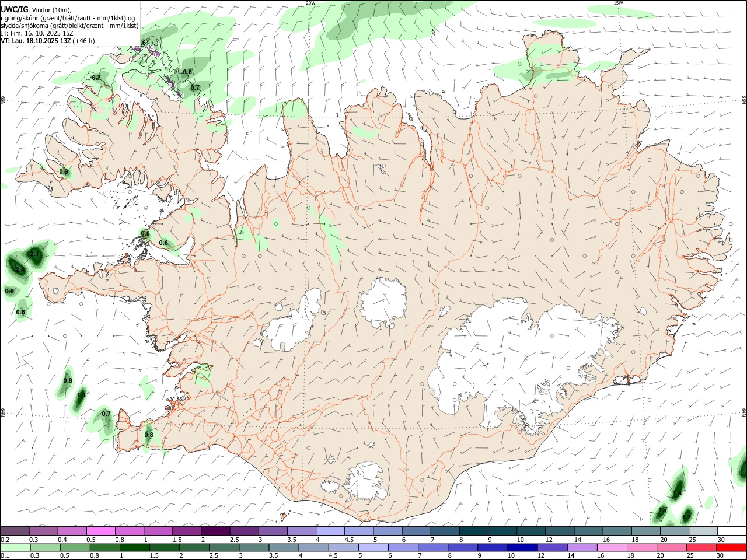The image size is (747, 560).
Task: Click the 2.4 precipitation value label
Action: tap(20, 269)
